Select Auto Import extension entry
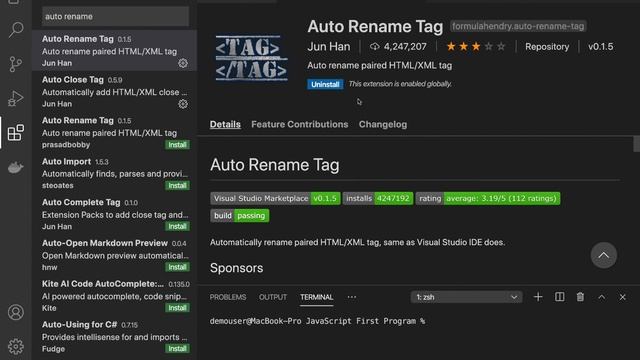The width and height of the screenshot is (640, 360). [x=114, y=173]
